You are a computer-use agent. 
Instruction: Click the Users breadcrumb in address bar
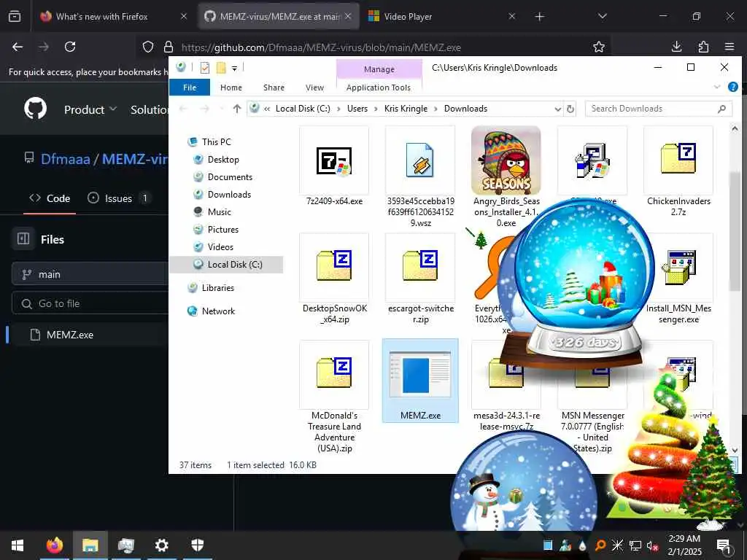coord(357,109)
